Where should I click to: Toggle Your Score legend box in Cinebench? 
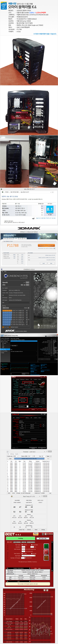[3, 327]
